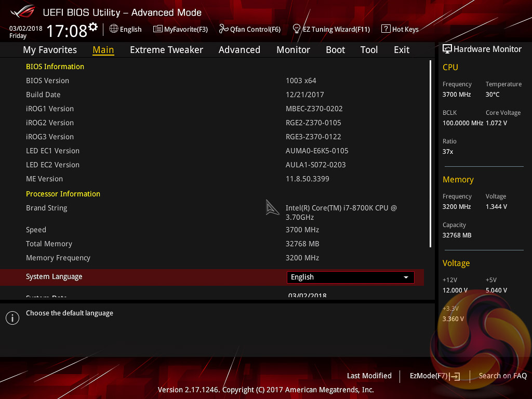Click CPU Ratio 37x reading

pyautogui.click(x=447, y=152)
